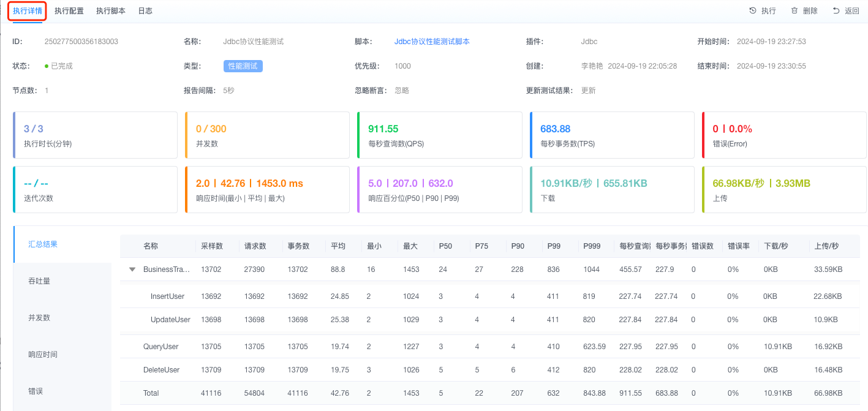Switch to the 执行脚本 tab
Image resolution: width=868 pixels, height=411 pixels.
pyautogui.click(x=111, y=11)
